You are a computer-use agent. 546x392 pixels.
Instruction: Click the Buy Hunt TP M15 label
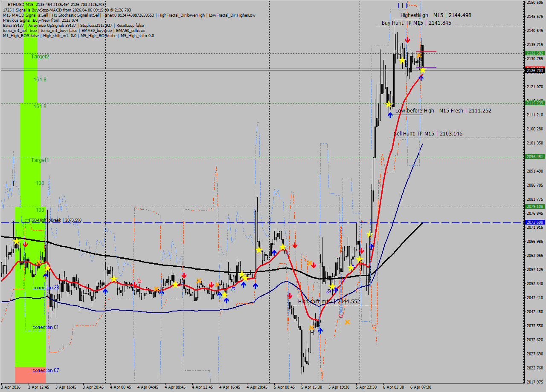pyautogui.click(x=416, y=23)
